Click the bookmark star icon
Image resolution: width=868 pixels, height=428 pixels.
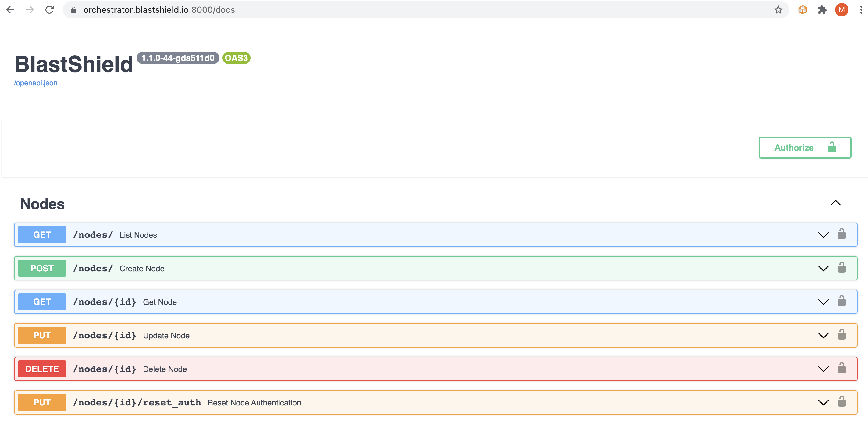[778, 10]
